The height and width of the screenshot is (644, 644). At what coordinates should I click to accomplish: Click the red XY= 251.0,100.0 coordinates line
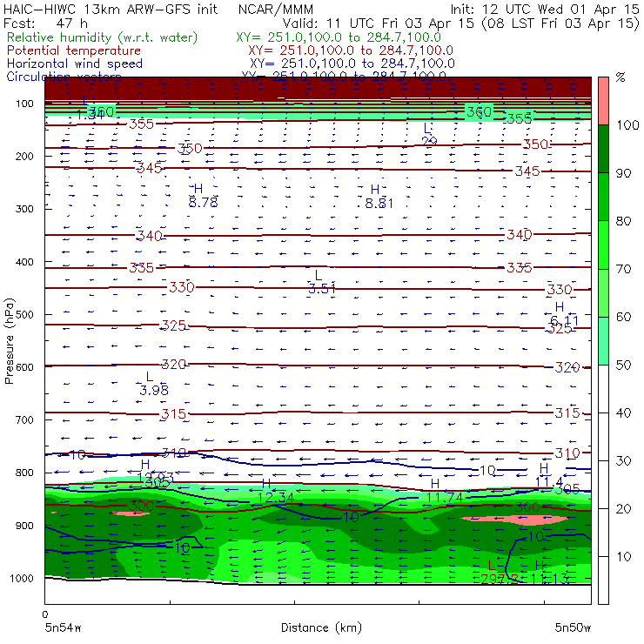[x=351, y=50]
